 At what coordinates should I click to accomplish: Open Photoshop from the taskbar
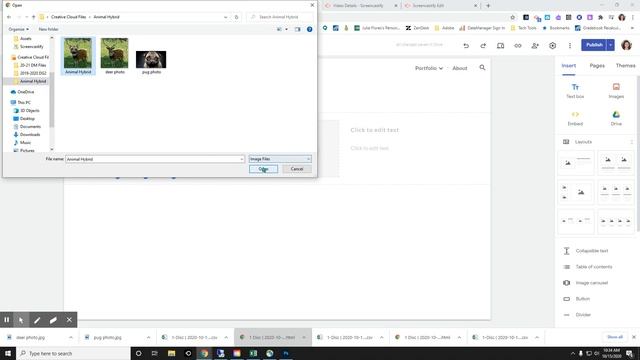pos(286,353)
